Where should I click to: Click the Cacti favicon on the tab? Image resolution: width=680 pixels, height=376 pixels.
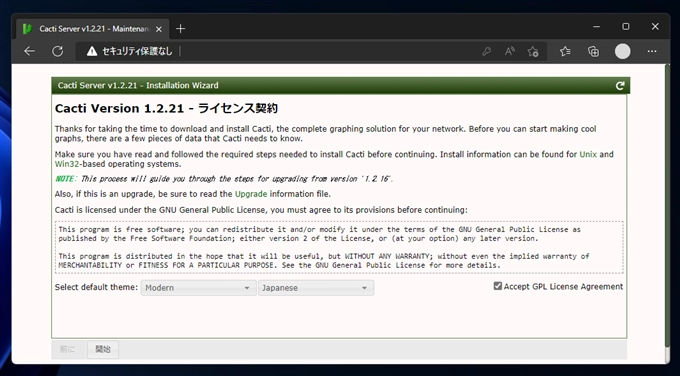click(27, 29)
